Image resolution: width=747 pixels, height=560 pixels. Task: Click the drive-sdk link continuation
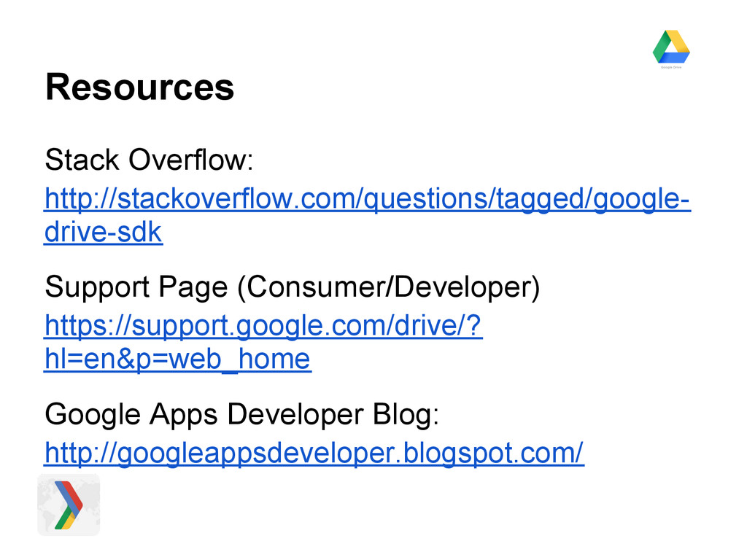point(103,233)
